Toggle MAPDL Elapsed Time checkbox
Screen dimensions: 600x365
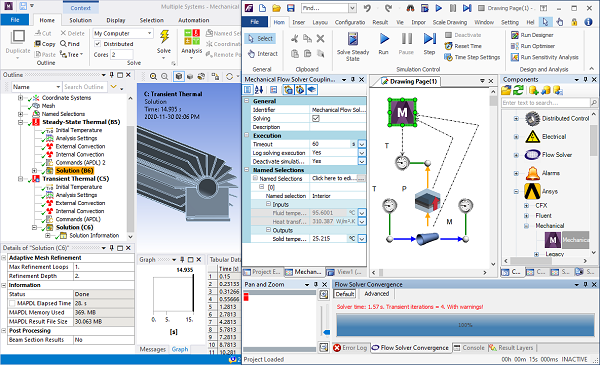click(12, 303)
